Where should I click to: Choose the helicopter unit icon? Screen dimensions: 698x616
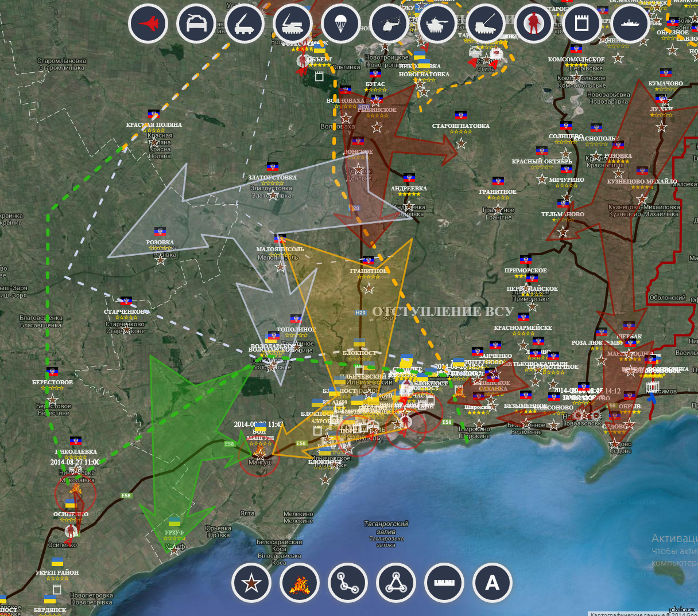point(389,24)
